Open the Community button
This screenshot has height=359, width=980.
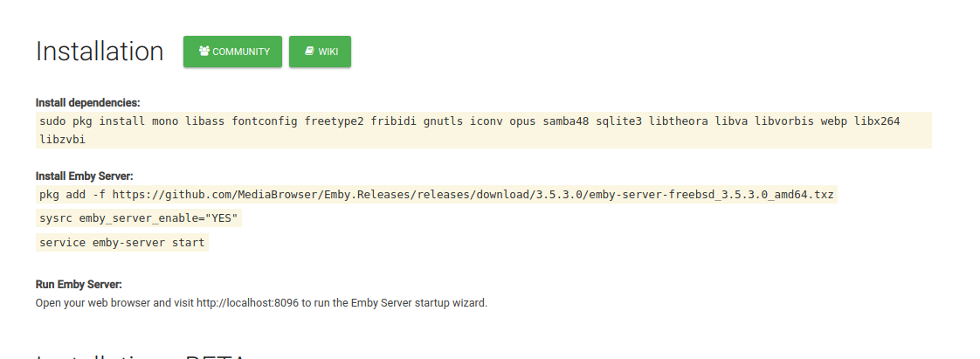click(x=232, y=52)
